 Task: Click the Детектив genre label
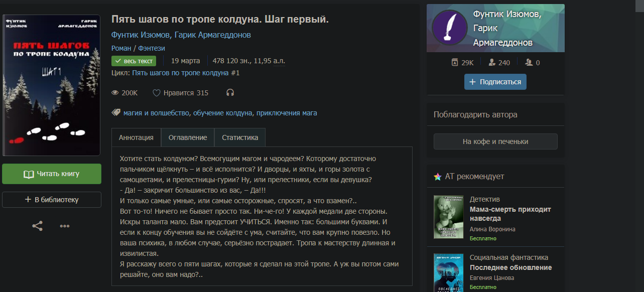pos(485,199)
